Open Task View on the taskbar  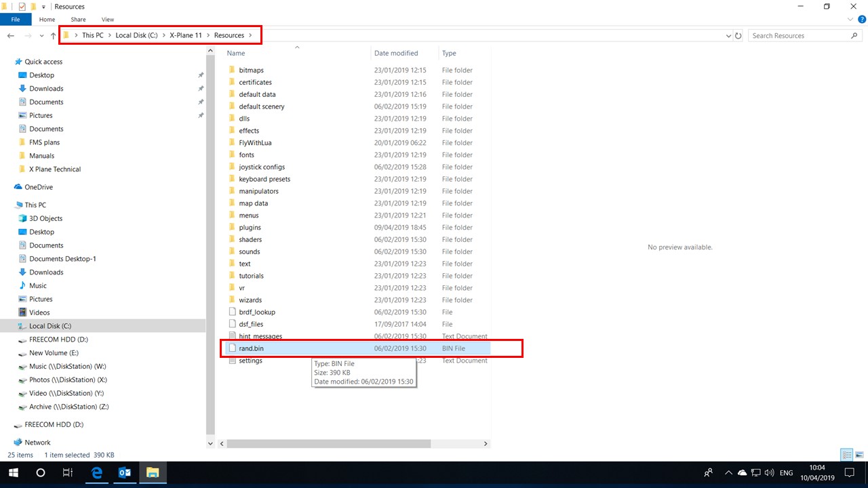67,472
